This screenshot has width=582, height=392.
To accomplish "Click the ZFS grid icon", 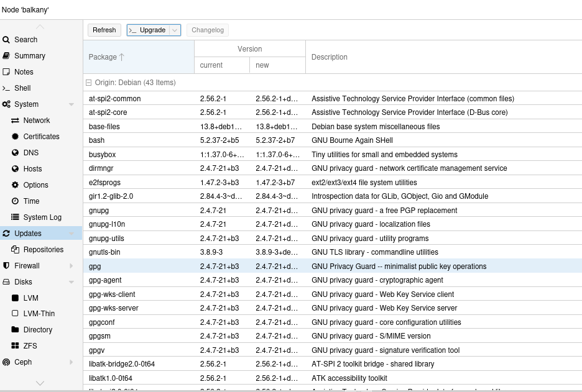I will pyautogui.click(x=16, y=346).
